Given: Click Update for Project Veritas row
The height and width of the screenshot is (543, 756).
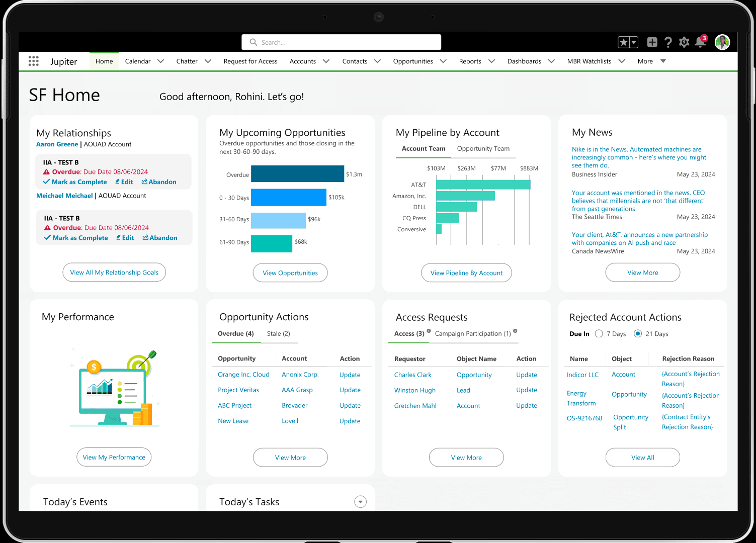Looking at the screenshot, I should pos(350,390).
